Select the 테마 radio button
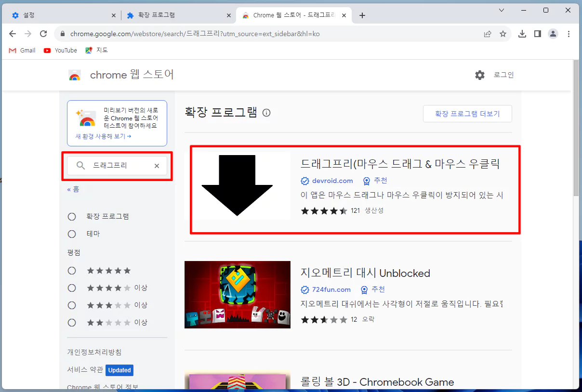The height and width of the screenshot is (392, 582). (x=72, y=234)
